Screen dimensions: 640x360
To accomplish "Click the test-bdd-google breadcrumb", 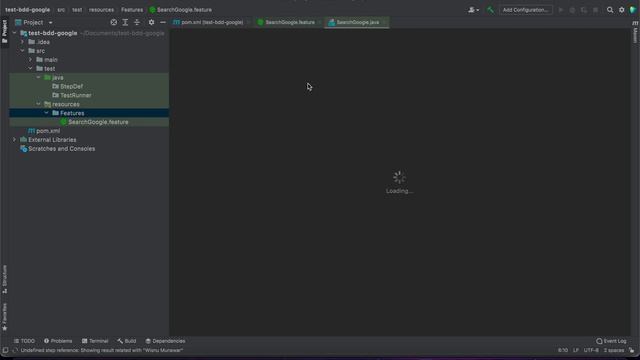I will click(27, 10).
